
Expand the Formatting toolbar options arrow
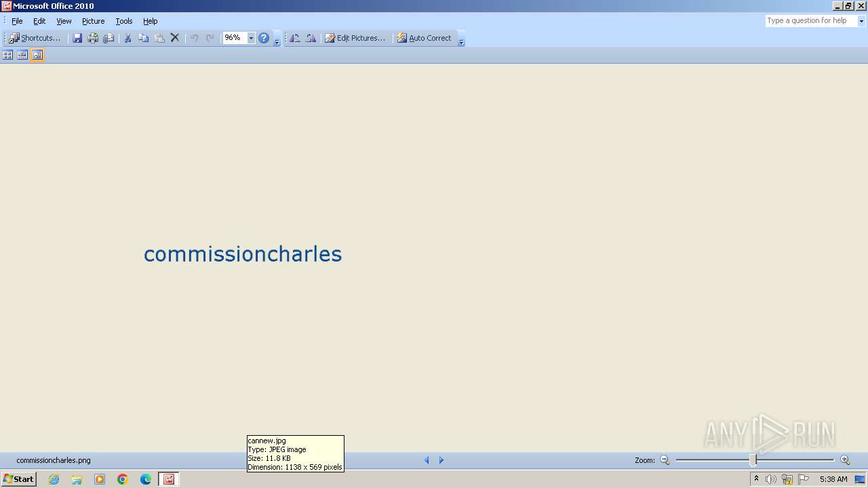click(461, 39)
